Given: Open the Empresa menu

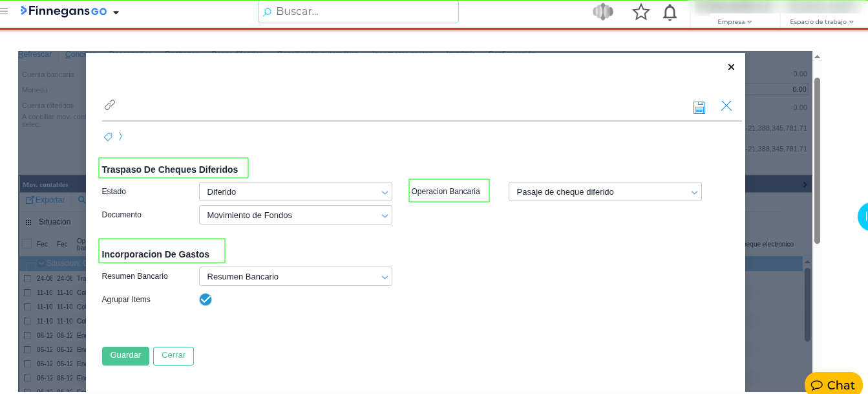Looking at the screenshot, I should click(x=734, y=21).
